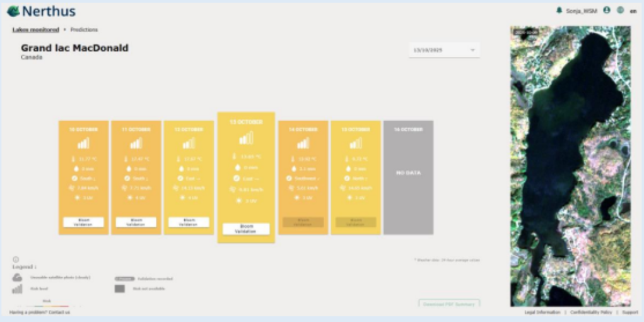Click the wind speed icon on 14 October card
This screenshot has height=322, width=644.
pos(288,188)
